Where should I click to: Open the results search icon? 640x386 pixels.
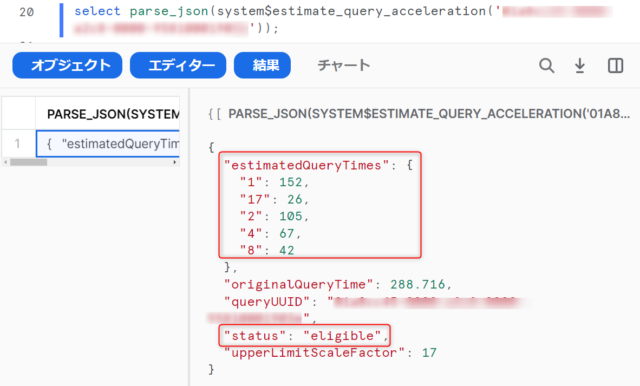click(547, 65)
